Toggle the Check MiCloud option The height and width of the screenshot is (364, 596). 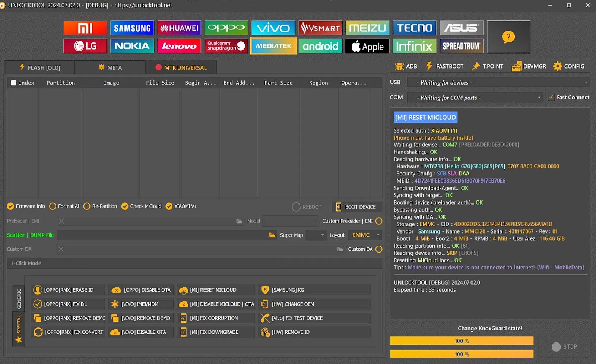pos(142,206)
